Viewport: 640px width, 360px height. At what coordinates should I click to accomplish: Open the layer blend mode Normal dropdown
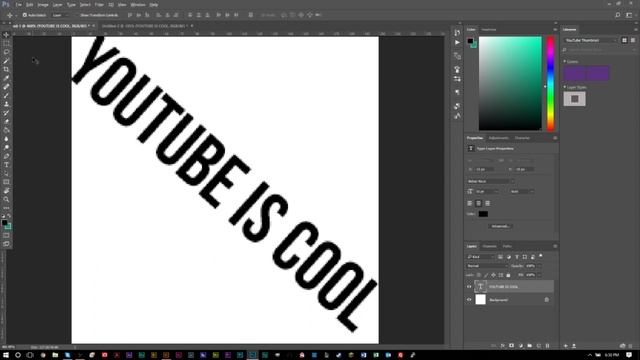(x=487, y=266)
